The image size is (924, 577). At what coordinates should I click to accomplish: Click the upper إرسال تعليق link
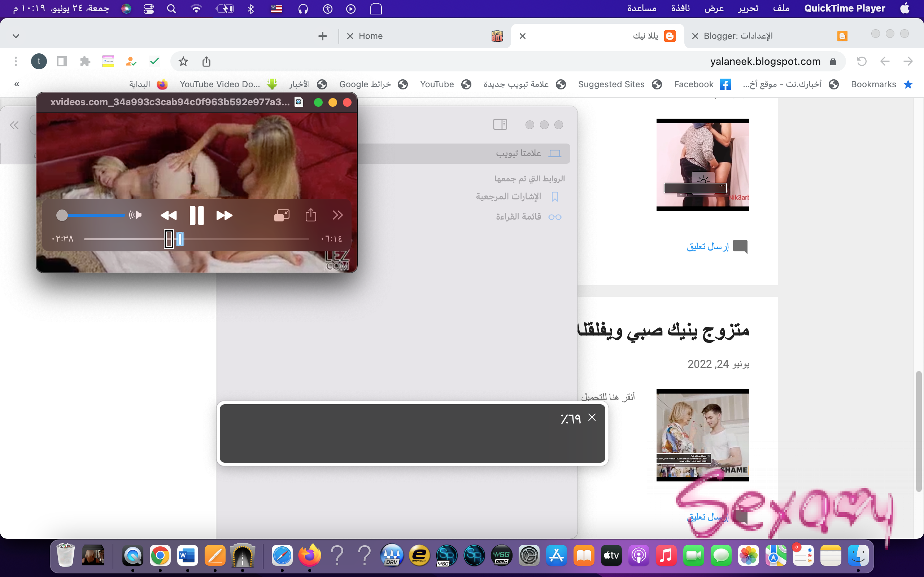(x=707, y=247)
